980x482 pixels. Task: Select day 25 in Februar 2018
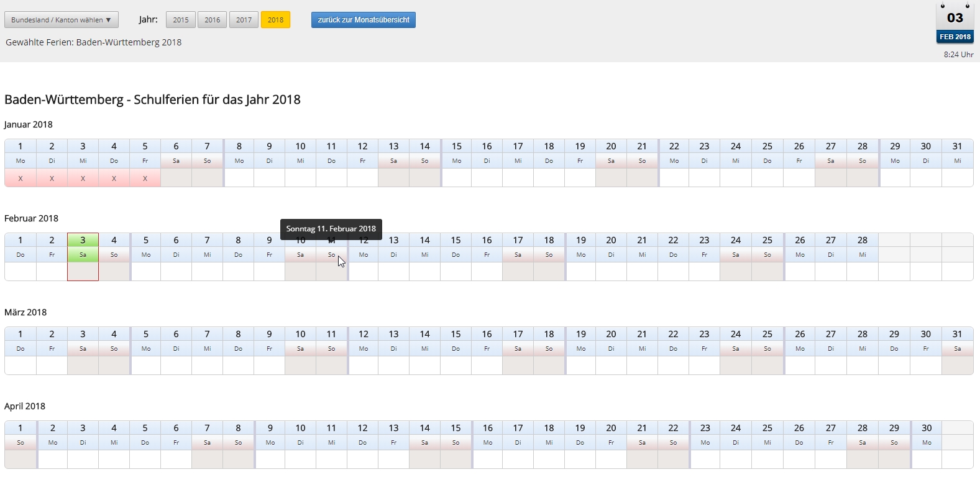(767, 240)
